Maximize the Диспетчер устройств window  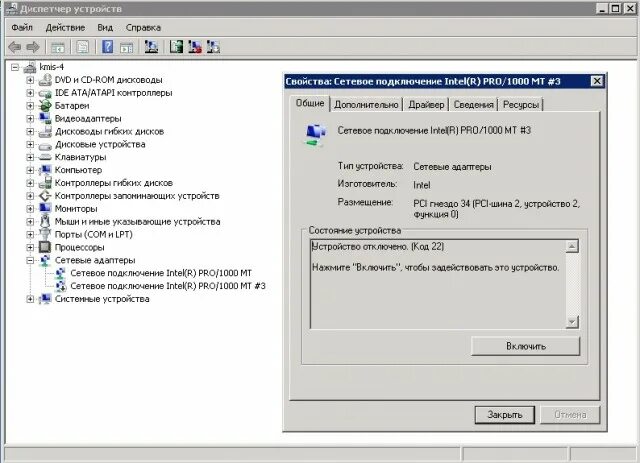[x=616, y=9]
